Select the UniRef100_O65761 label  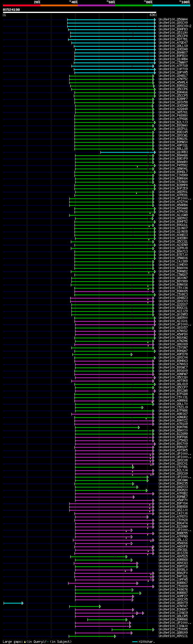click(x=173, y=112)
